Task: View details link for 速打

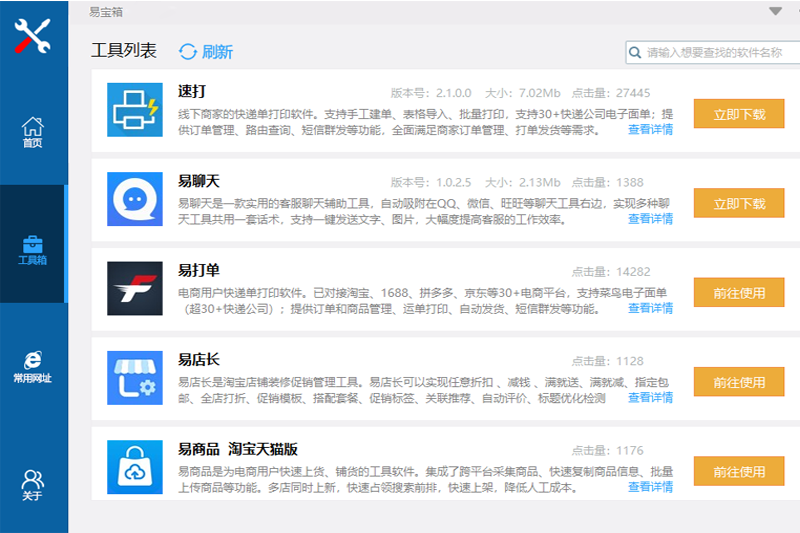Action: coord(650,130)
